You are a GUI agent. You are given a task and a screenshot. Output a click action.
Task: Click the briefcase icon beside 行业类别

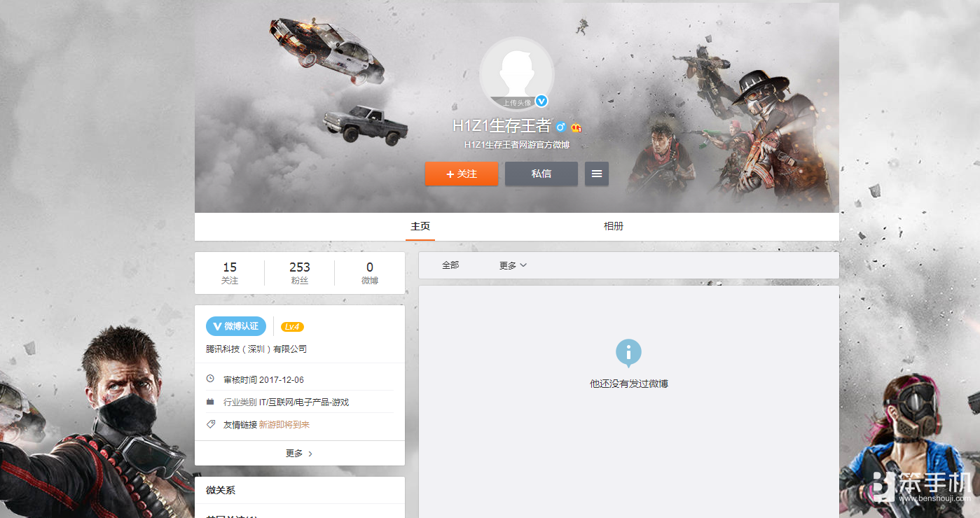pos(210,402)
